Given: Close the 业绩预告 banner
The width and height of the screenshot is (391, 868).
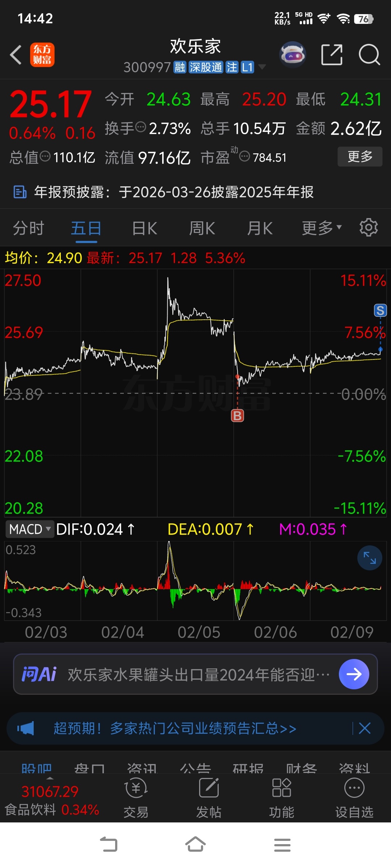Looking at the screenshot, I should (x=365, y=728).
